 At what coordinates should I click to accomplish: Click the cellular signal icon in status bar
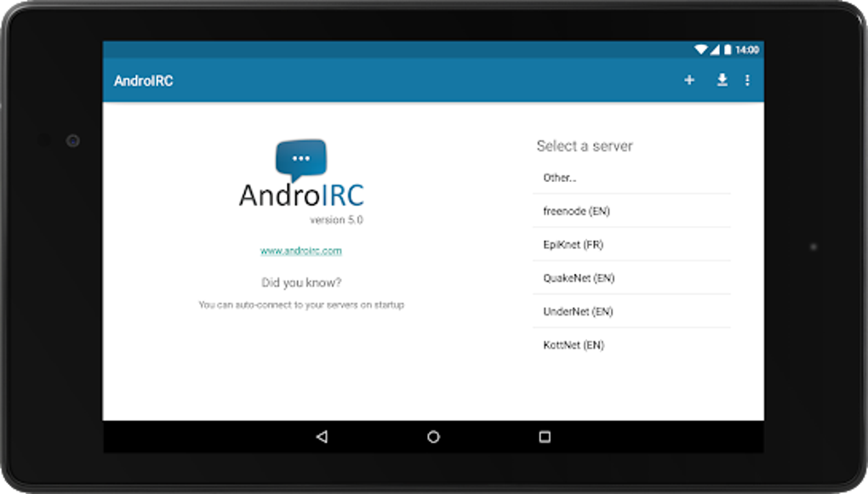(715, 49)
